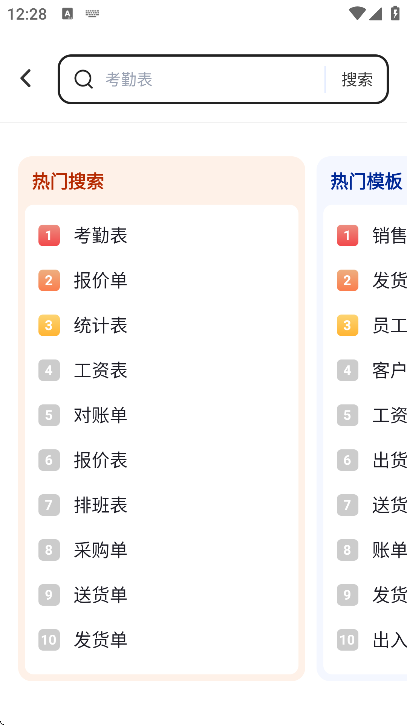The height and width of the screenshot is (725, 407).
Task: Open the 热门模板 panel header
Action: pos(366,181)
